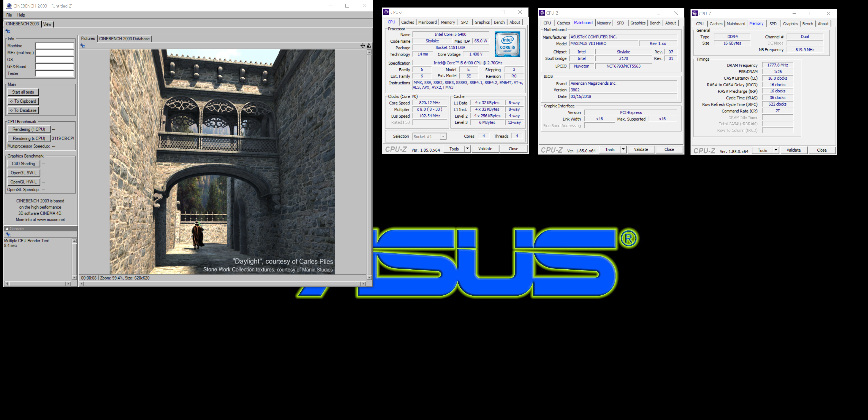The width and height of the screenshot is (868, 420).
Task: Click the Tester input field
Action: click(55, 73)
